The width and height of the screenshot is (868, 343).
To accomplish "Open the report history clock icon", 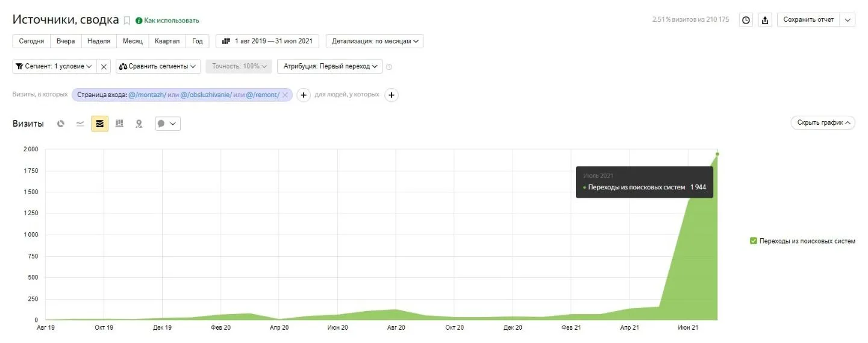I will [x=746, y=20].
